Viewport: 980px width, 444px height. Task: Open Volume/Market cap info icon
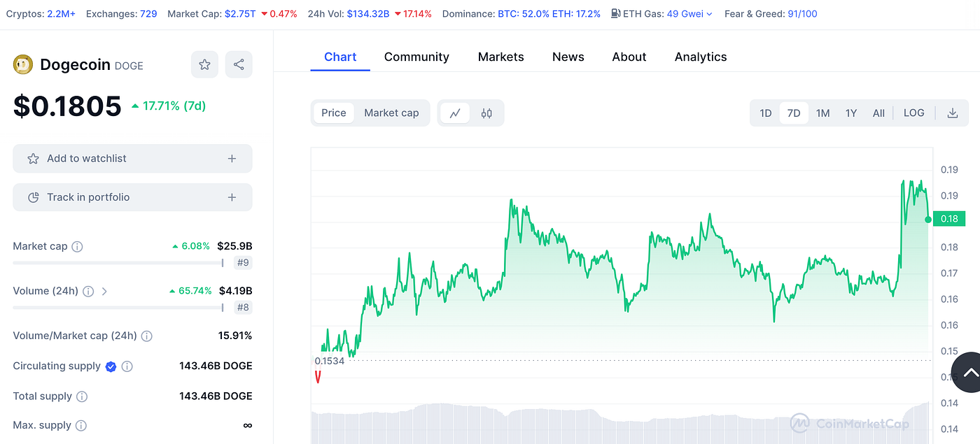147,336
